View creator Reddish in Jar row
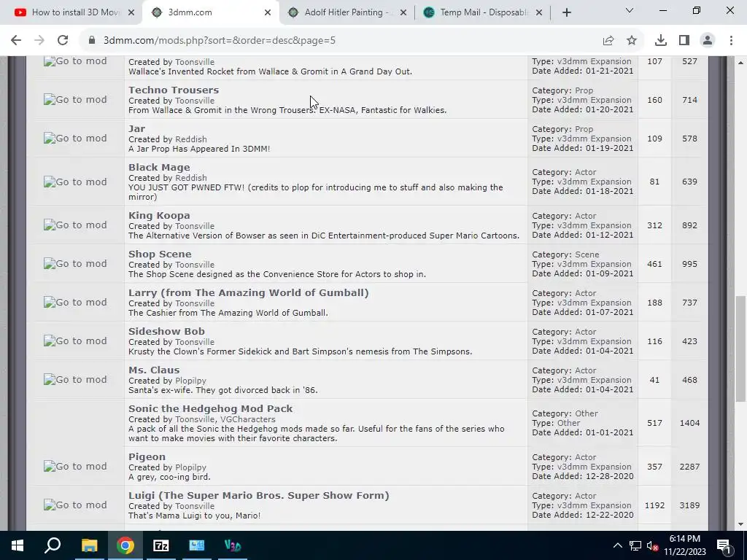The height and width of the screenshot is (560, 747). [x=190, y=139]
